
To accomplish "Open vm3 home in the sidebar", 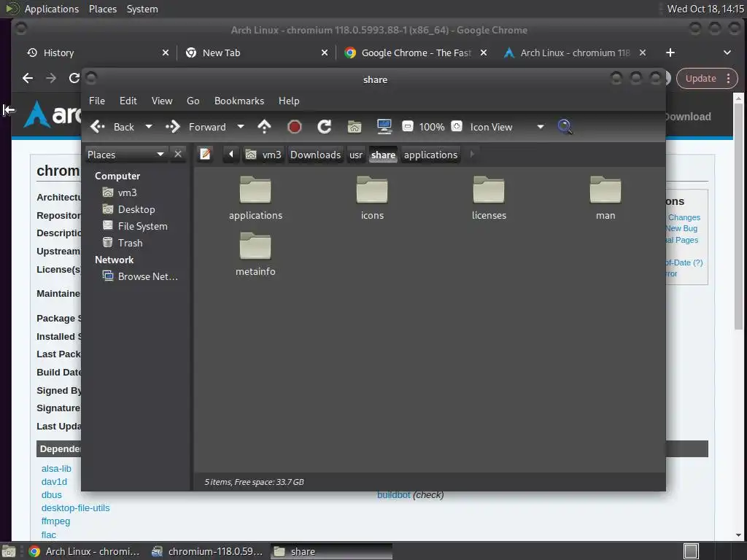I will pyautogui.click(x=120, y=192).
